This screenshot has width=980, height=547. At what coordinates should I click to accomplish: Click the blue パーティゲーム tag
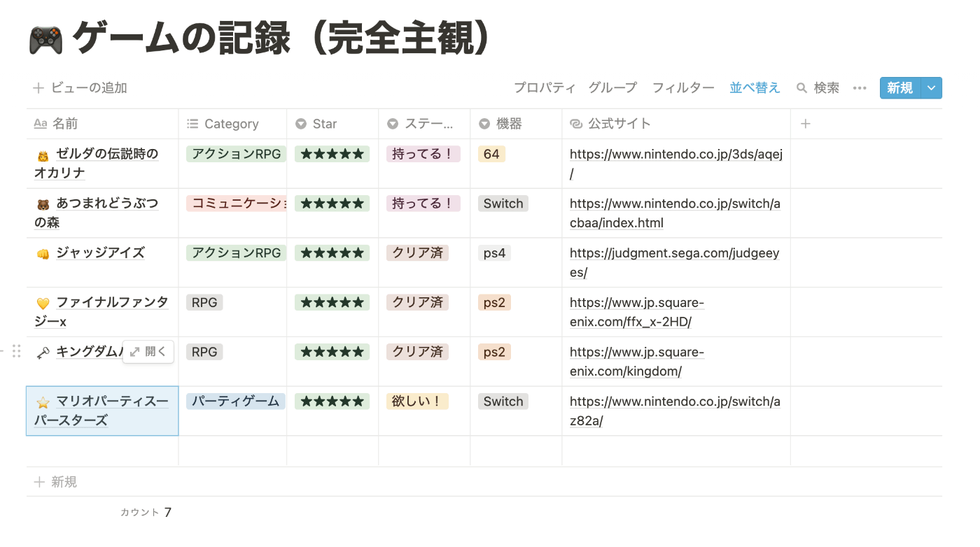point(236,402)
